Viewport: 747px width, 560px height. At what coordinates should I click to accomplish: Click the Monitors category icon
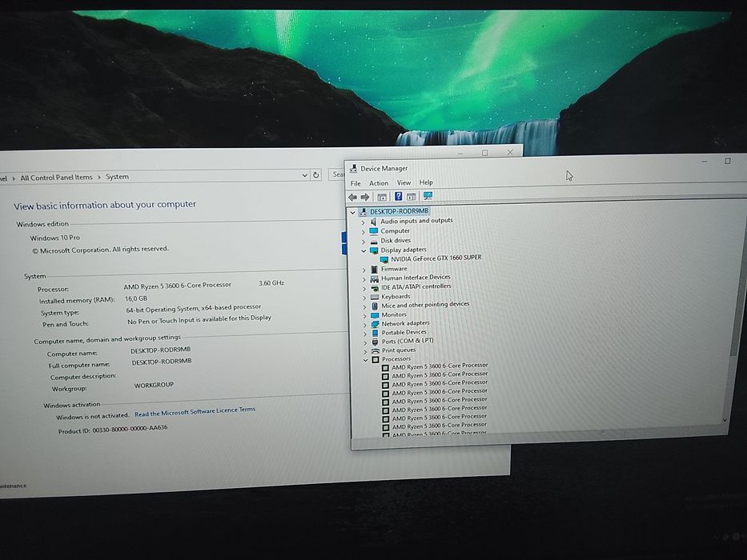pyautogui.click(x=375, y=315)
